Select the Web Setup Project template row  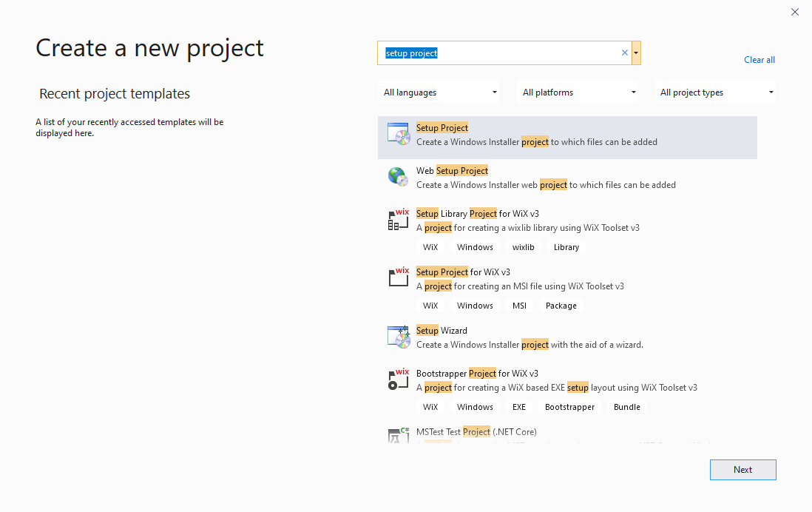pos(567,177)
